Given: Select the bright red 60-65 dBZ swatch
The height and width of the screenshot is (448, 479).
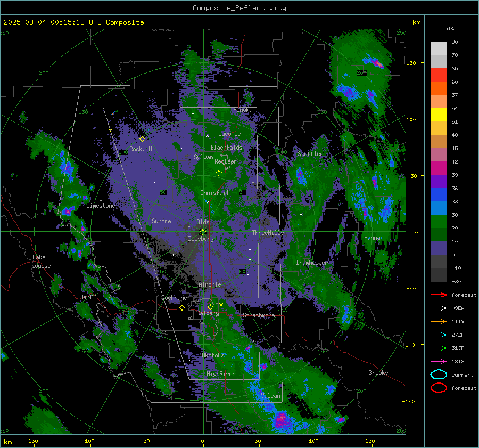Looking at the screenshot, I should pos(439,75).
